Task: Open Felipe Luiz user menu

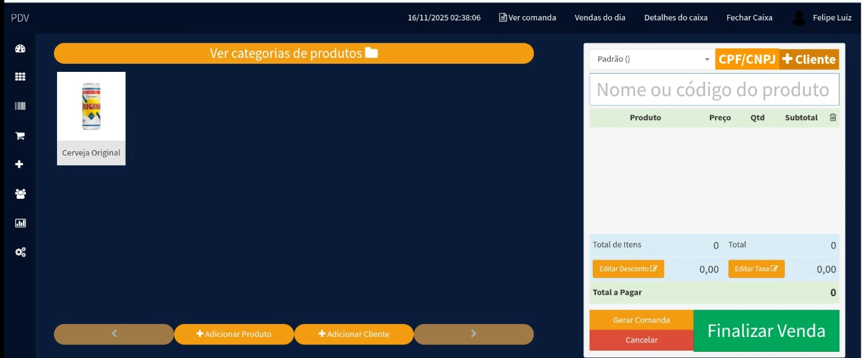Action: click(822, 18)
